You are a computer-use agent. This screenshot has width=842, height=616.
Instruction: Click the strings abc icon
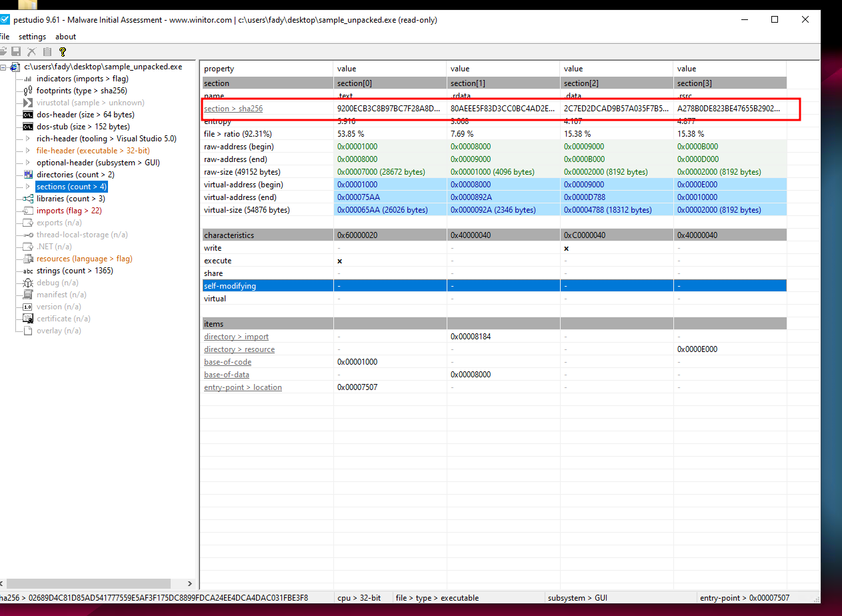click(x=28, y=271)
